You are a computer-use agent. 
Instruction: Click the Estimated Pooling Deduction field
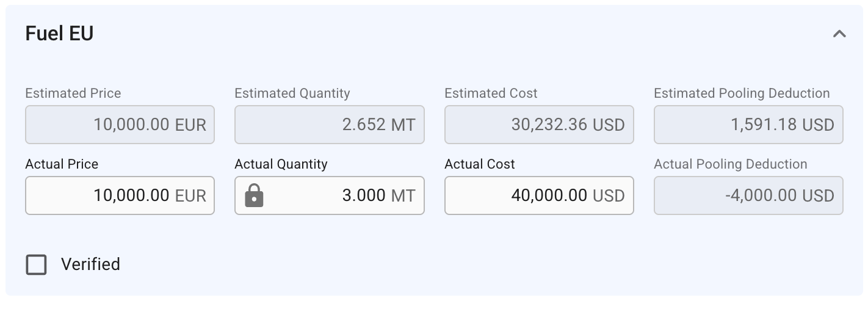[748, 125]
